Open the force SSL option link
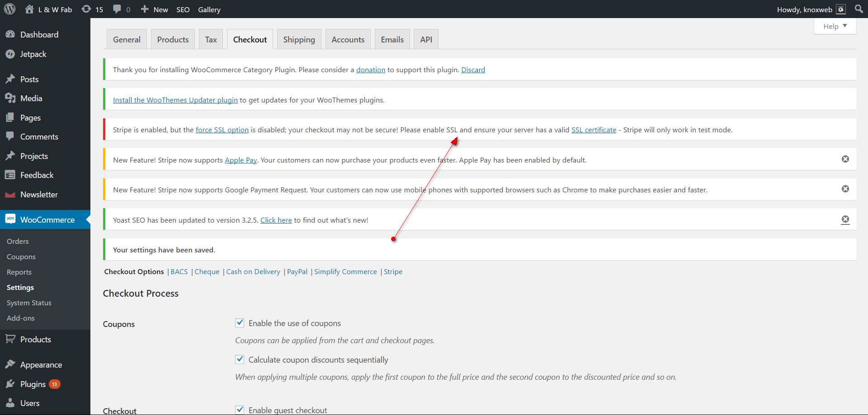Image resolution: width=868 pixels, height=415 pixels. coord(222,130)
